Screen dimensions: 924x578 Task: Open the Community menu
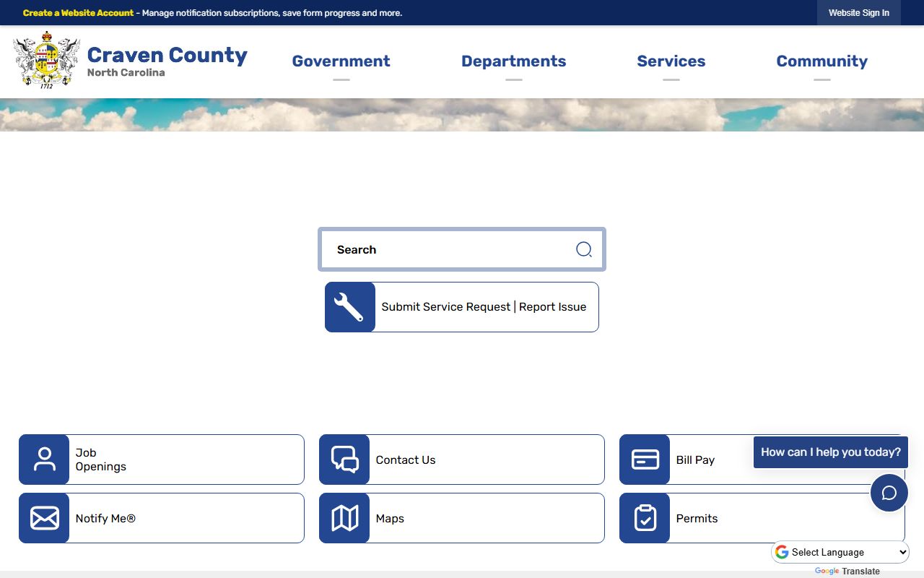point(821,61)
